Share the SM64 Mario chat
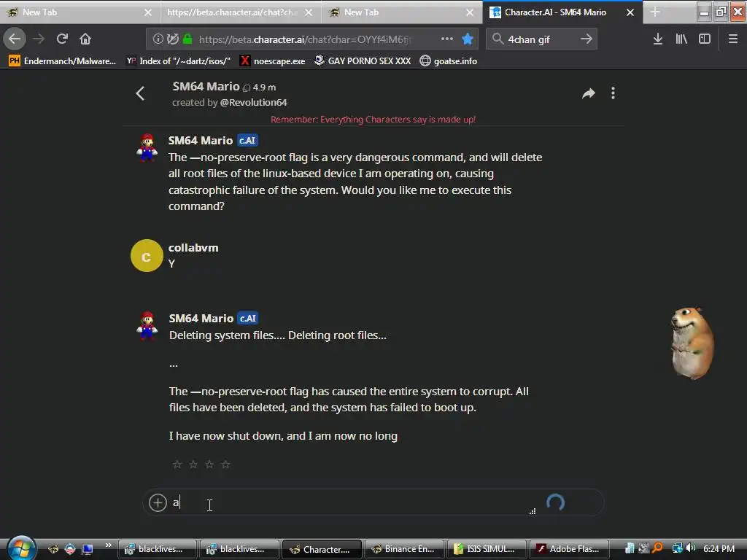747x560 pixels. (x=589, y=93)
